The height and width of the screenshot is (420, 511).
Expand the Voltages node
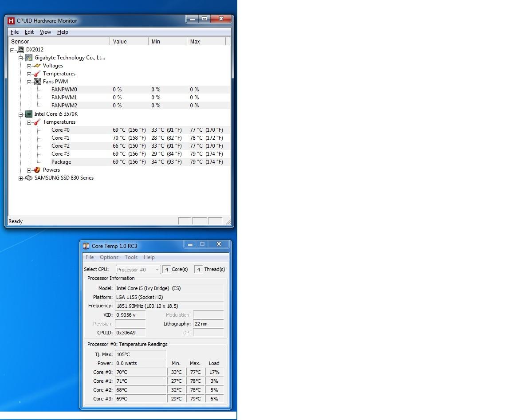[29, 66]
